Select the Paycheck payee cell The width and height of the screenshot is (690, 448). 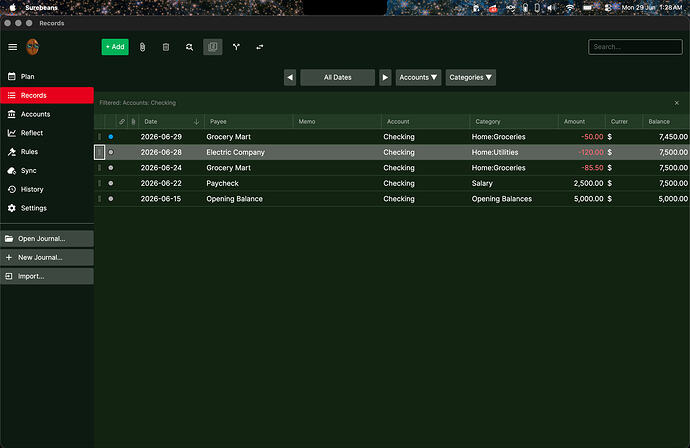coord(248,183)
